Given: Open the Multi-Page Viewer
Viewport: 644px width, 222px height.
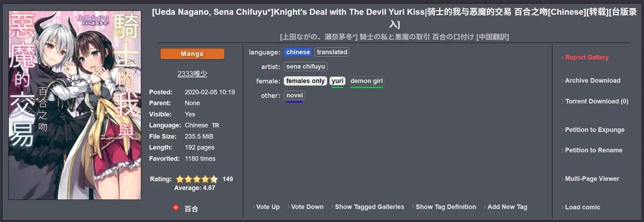Looking at the screenshot, I should coord(592,179).
